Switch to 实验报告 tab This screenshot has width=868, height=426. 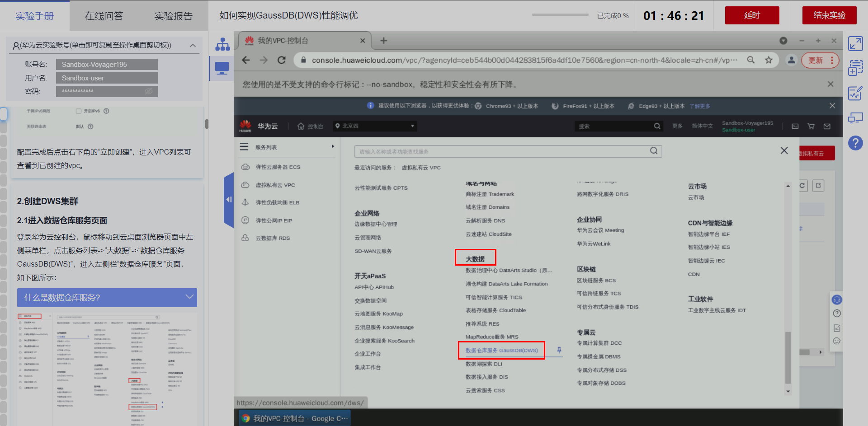174,16
